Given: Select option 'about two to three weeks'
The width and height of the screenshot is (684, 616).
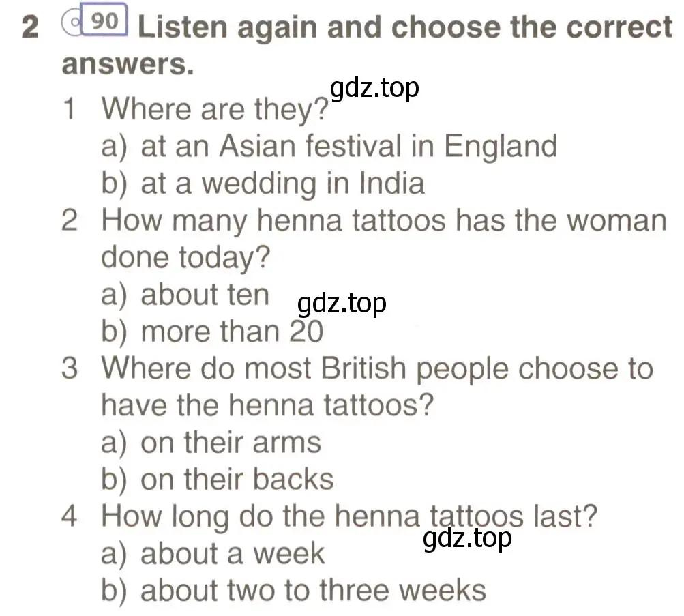Looking at the screenshot, I should point(293,591).
